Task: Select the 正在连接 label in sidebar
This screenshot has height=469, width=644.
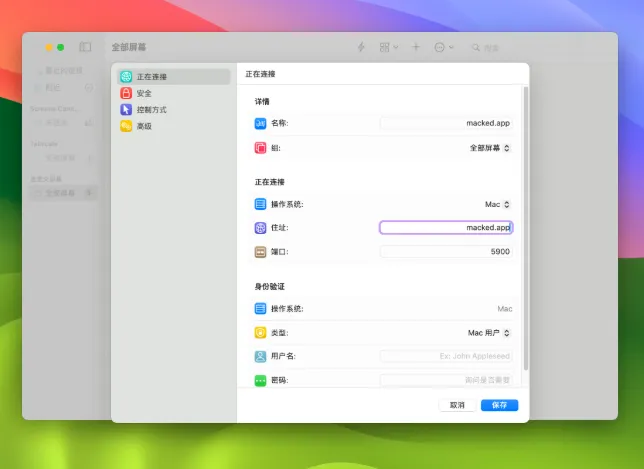Action: [152, 77]
